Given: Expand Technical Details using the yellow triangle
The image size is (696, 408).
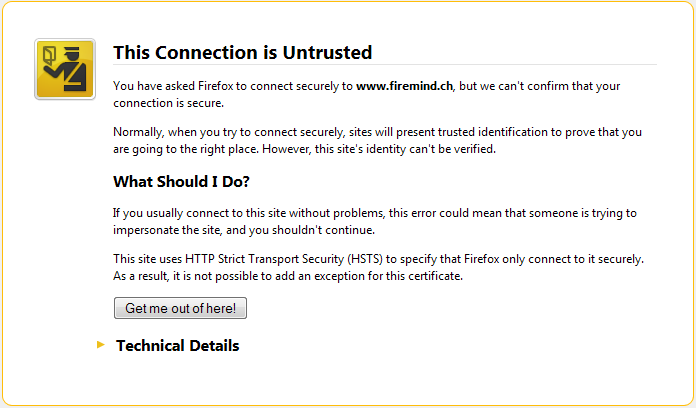Looking at the screenshot, I should (101, 345).
